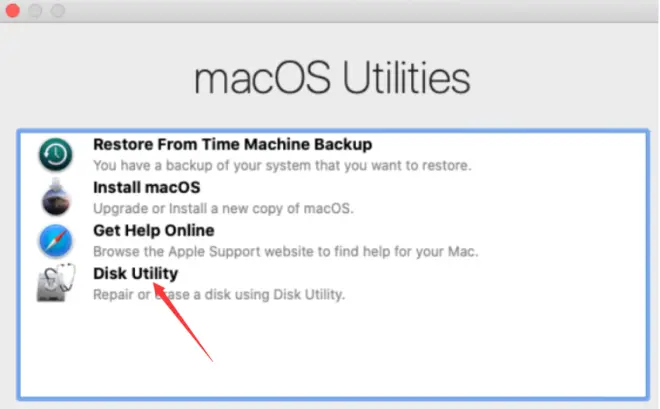Click the greyed-out zoom window button
The height and width of the screenshot is (409, 660).
58,11
